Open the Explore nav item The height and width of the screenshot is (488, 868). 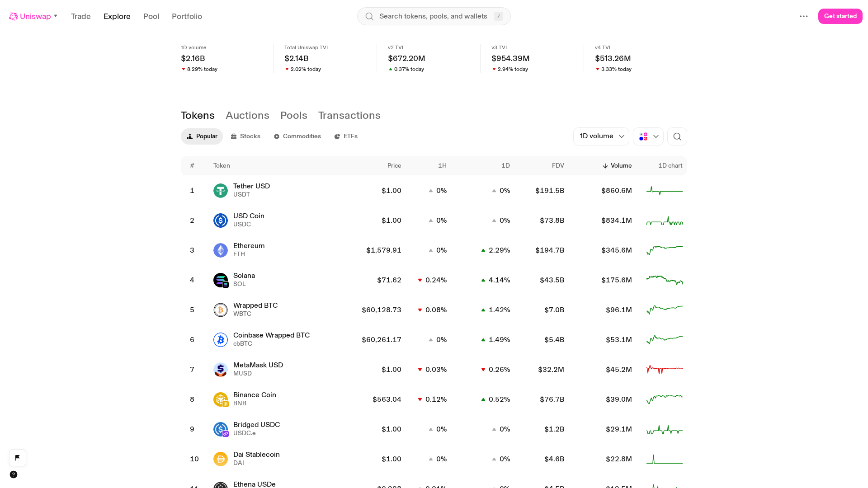click(x=117, y=16)
